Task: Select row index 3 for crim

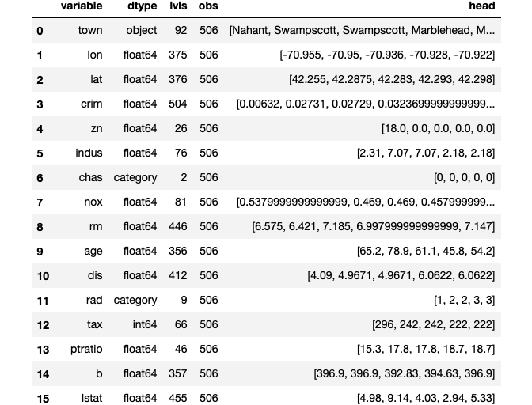Action: (40, 104)
